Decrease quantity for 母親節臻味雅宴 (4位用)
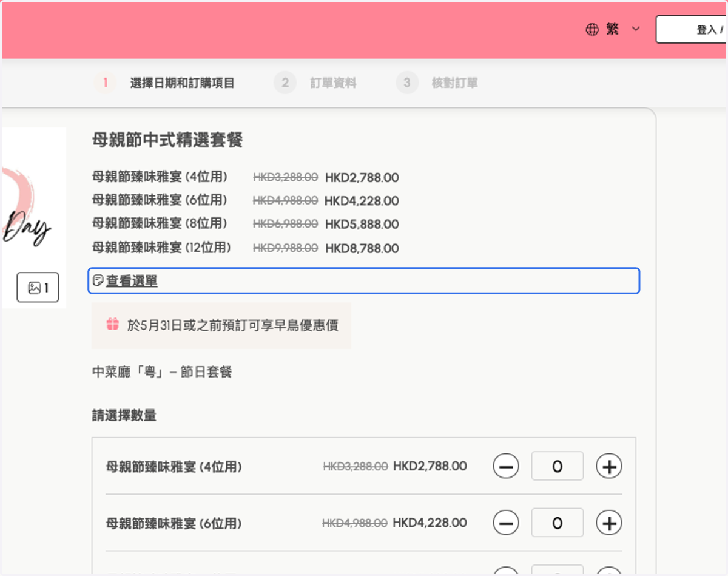The width and height of the screenshot is (728, 576). click(506, 466)
